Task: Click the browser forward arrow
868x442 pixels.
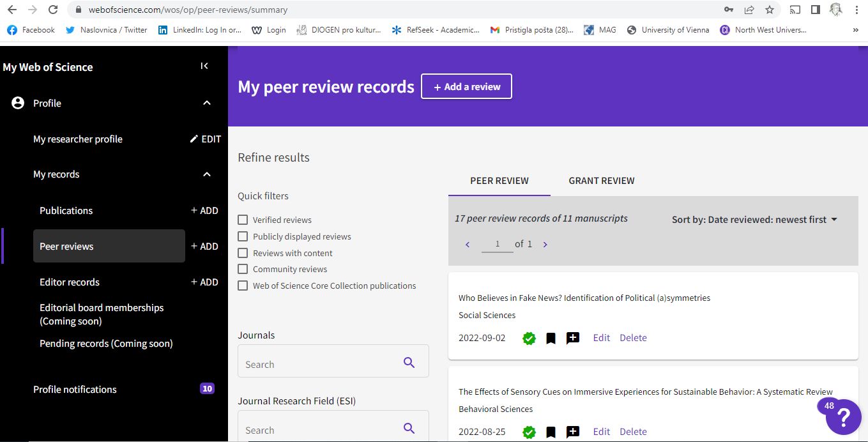Action: 32,10
